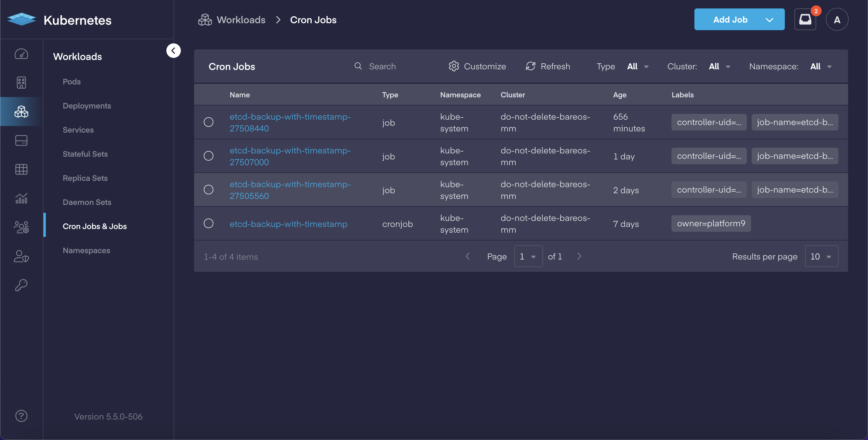
Task: Open Replica Sets in the Workloads menu
Action: 85,178
